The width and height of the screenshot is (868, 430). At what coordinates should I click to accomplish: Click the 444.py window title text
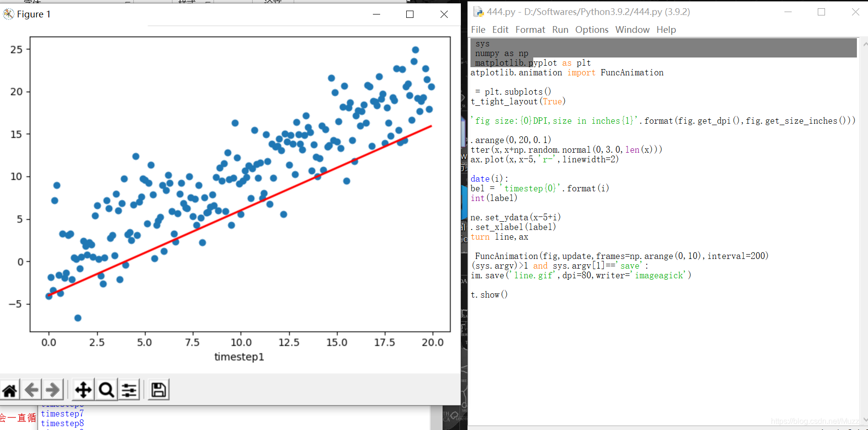588,12
